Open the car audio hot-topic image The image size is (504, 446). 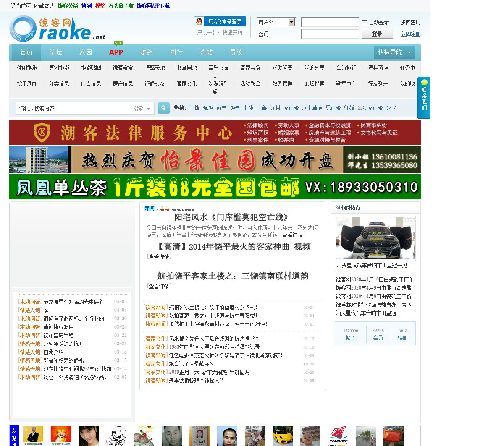pyautogui.click(x=375, y=238)
